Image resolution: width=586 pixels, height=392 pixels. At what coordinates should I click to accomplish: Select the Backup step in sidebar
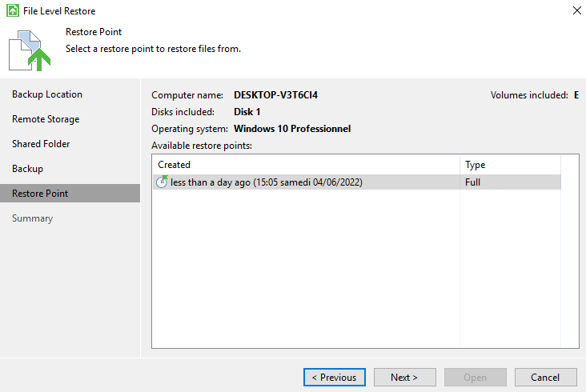click(x=27, y=169)
